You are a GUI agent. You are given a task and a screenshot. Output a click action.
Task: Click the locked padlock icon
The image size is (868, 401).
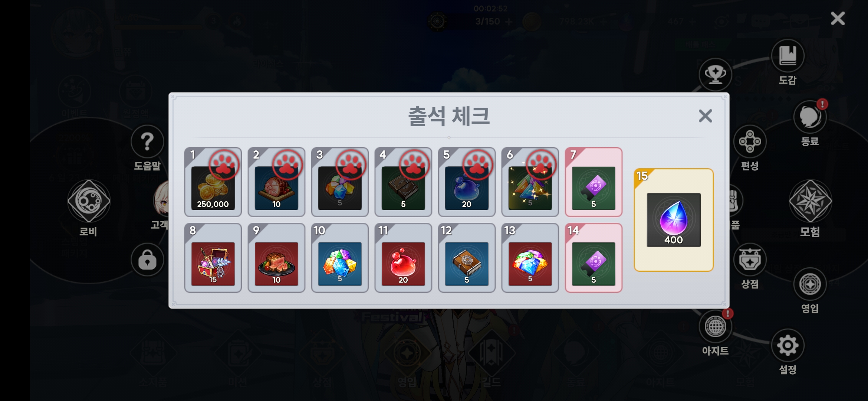coord(147,260)
